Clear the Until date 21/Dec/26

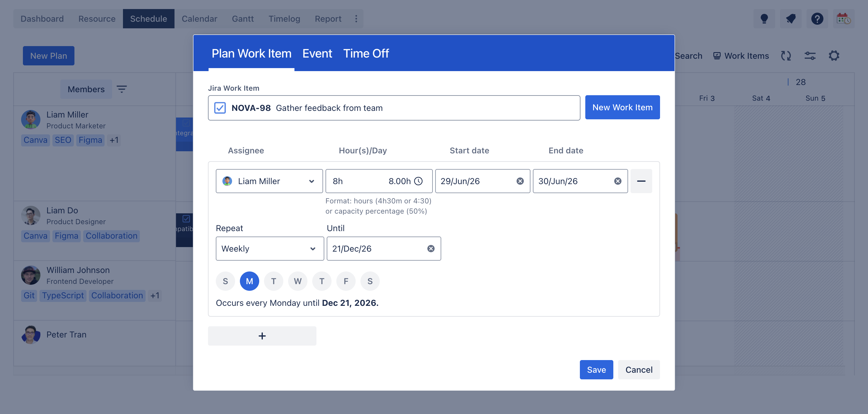(431, 249)
